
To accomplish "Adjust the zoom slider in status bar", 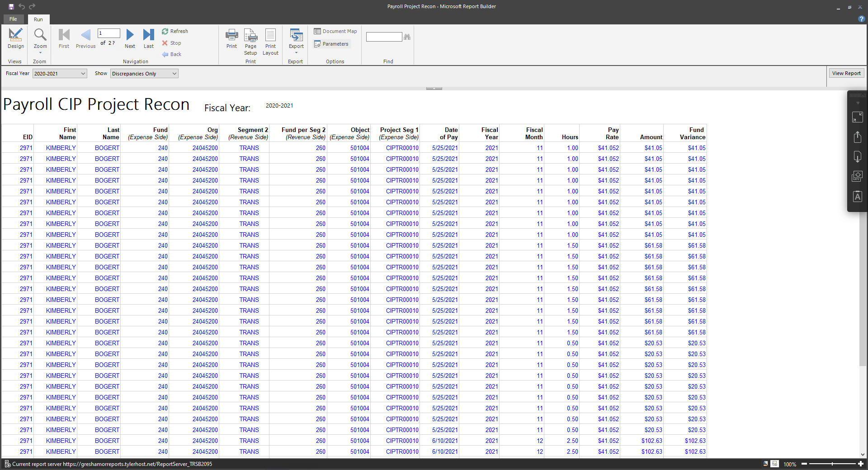I will [x=832, y=464].
